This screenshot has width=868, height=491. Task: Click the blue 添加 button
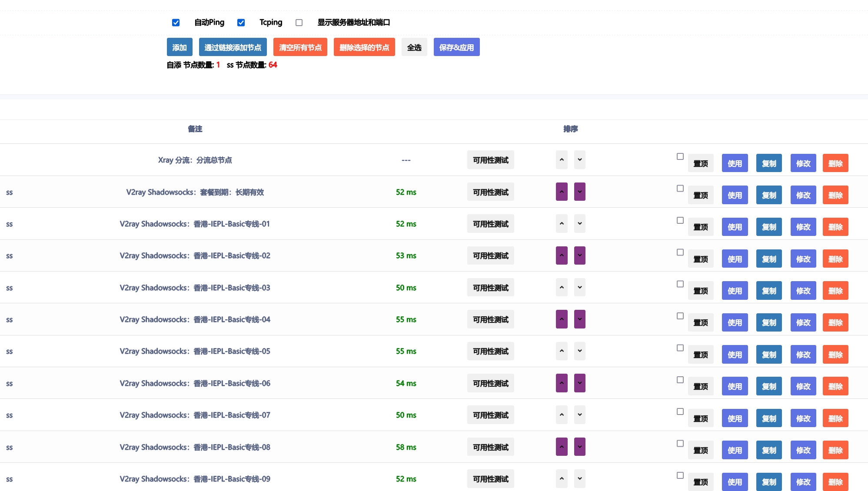pyautogui.click(x=180, y=47)
